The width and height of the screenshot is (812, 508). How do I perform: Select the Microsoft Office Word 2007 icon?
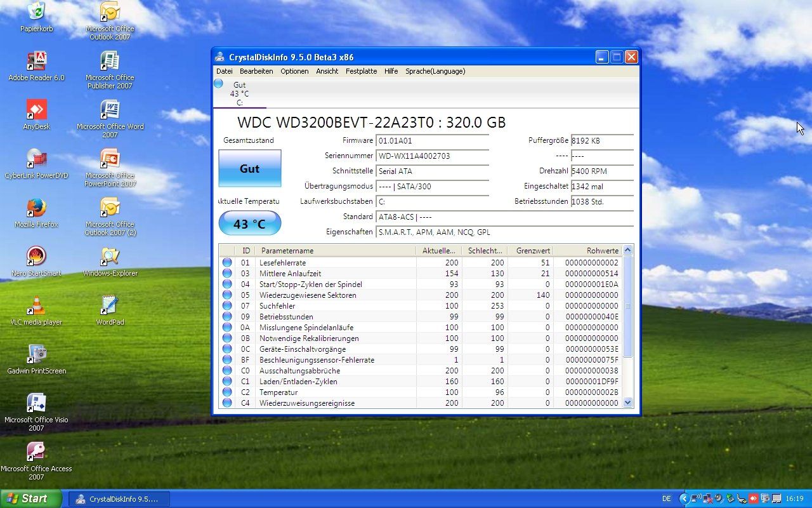tap(110, 119)
